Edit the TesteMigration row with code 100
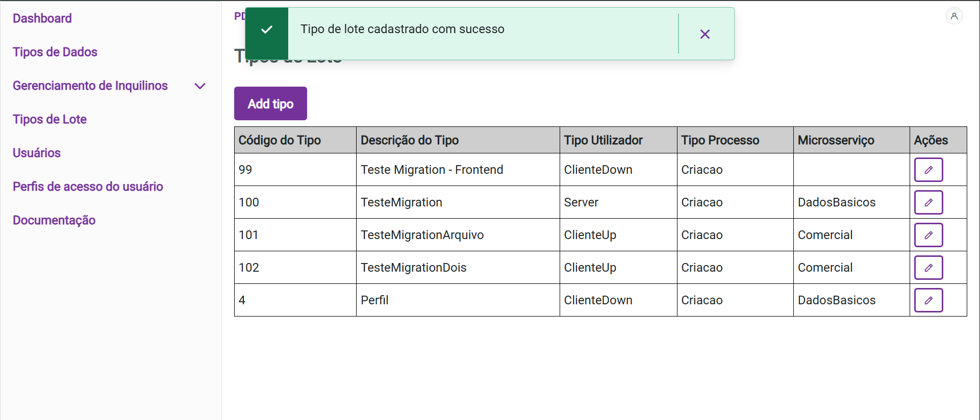The image size is (980, 420). pos(928,202)
